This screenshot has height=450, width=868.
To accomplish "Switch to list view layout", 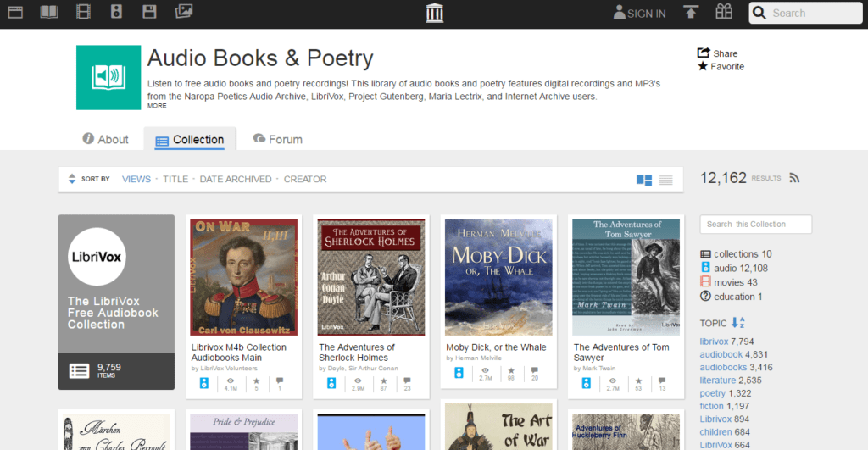I will click(666, 180).
